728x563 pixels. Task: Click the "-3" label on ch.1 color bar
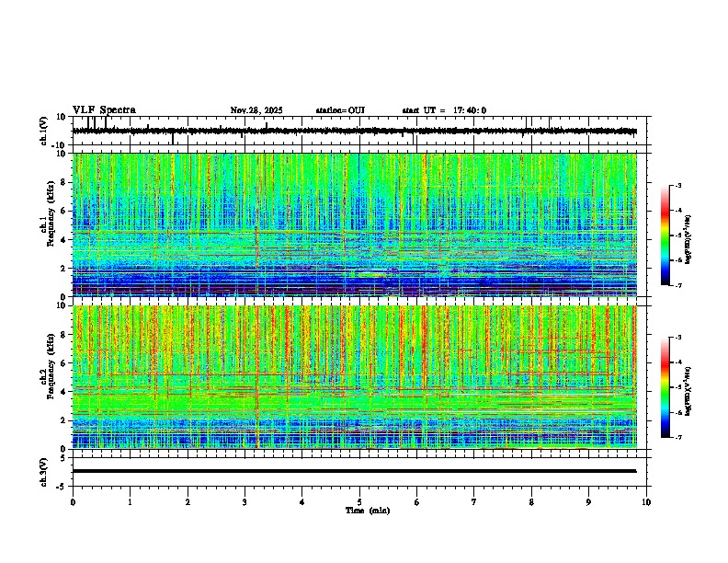[x=678, y=185]
